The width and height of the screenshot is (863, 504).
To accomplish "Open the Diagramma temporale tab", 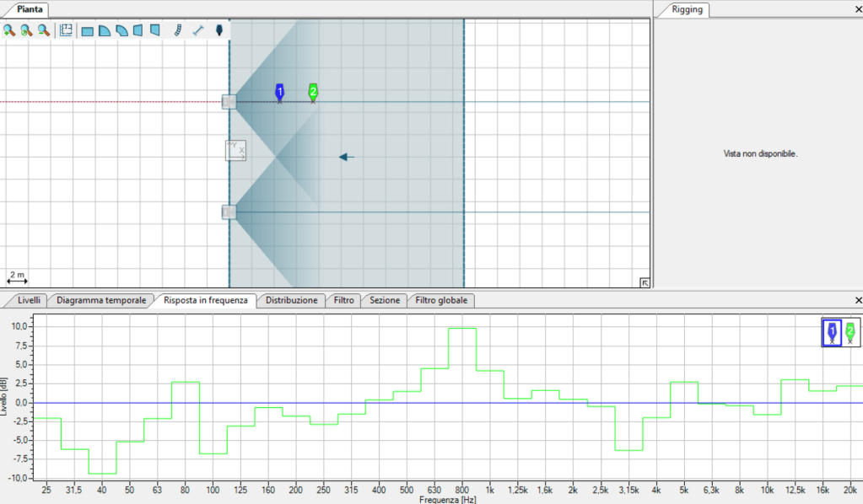I will (101, 300).
